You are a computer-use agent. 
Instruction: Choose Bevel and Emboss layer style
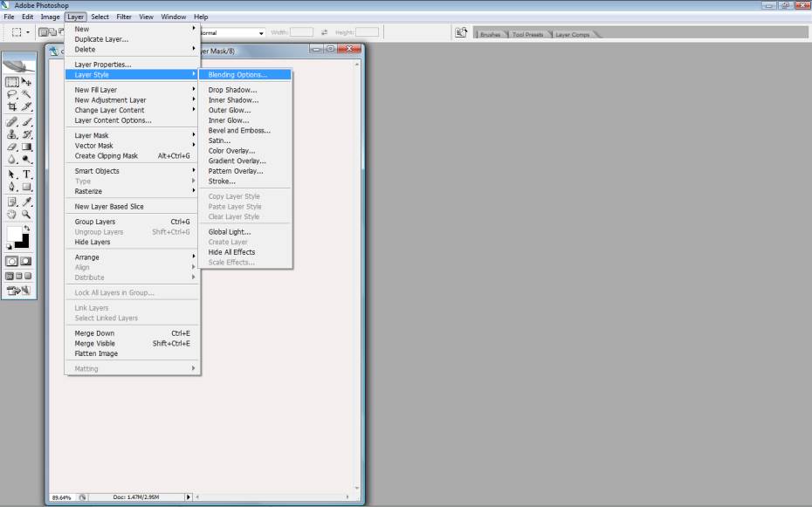[x=245, y=130]
